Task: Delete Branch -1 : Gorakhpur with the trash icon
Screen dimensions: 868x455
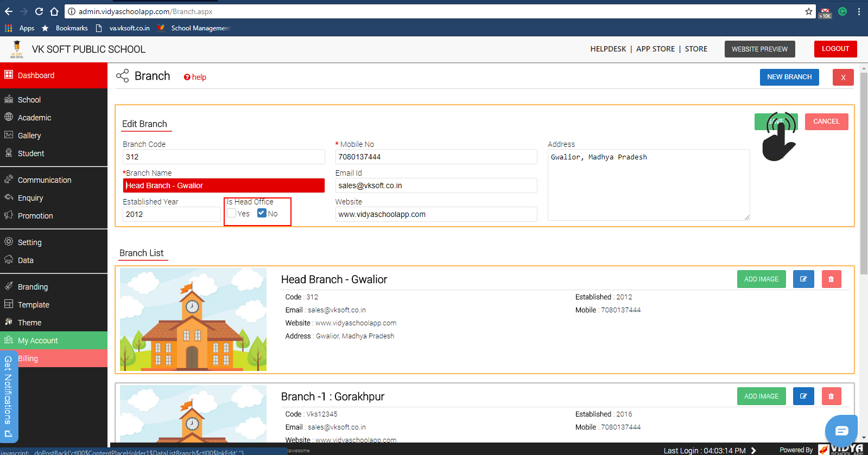Action: 831,396
